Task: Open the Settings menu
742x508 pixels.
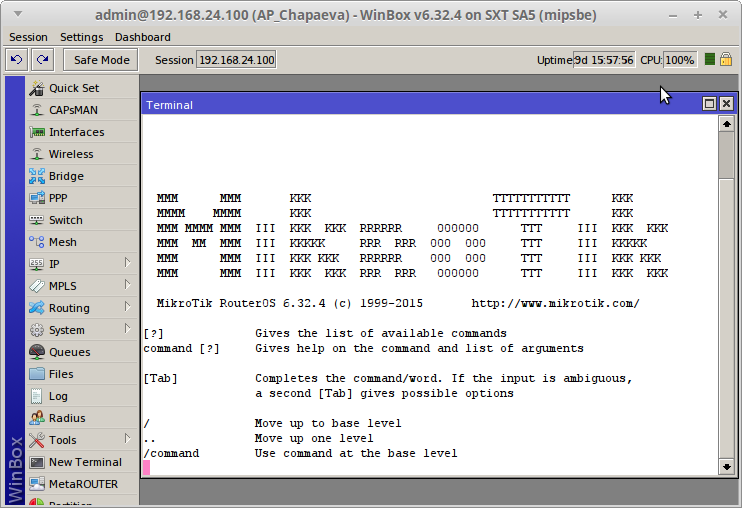Action: (81, 37)
